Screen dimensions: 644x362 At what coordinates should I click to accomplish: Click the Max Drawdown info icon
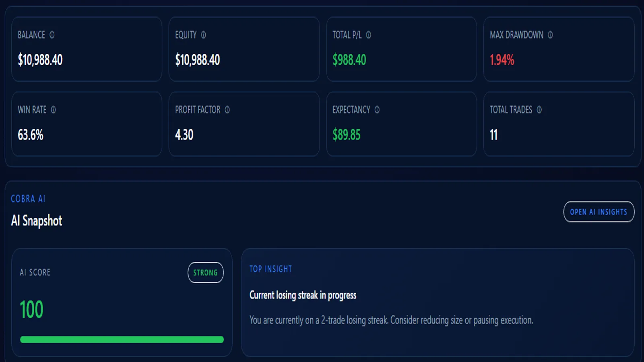(550, 35)
